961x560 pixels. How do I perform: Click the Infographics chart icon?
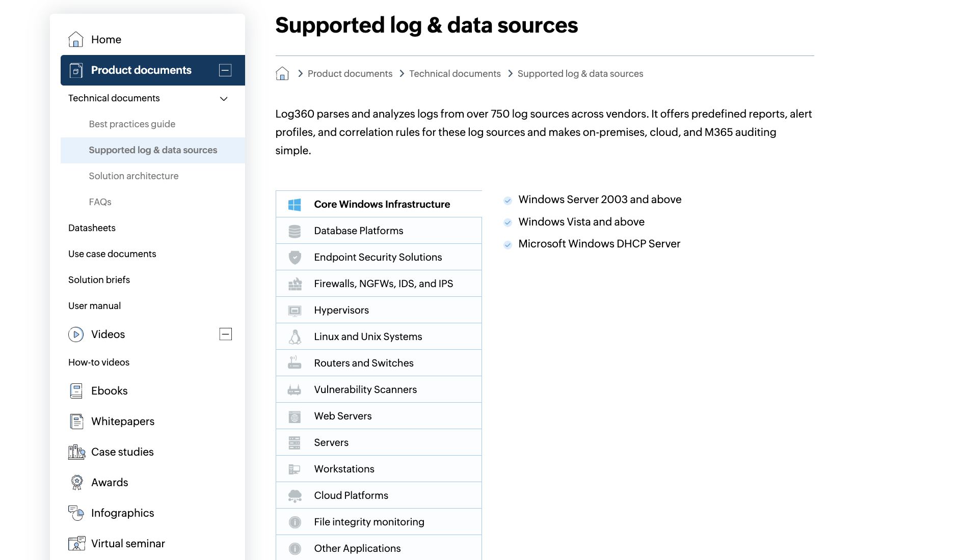point(76,513)
